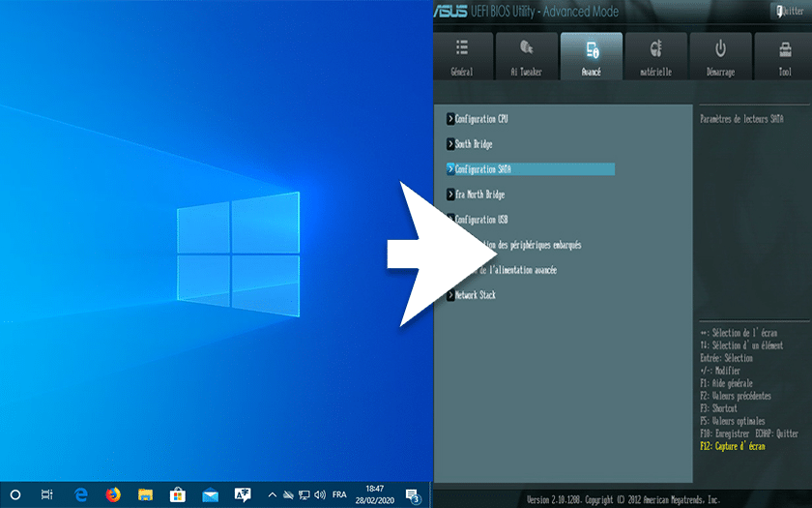Go to the Démarrage tab

720,56
